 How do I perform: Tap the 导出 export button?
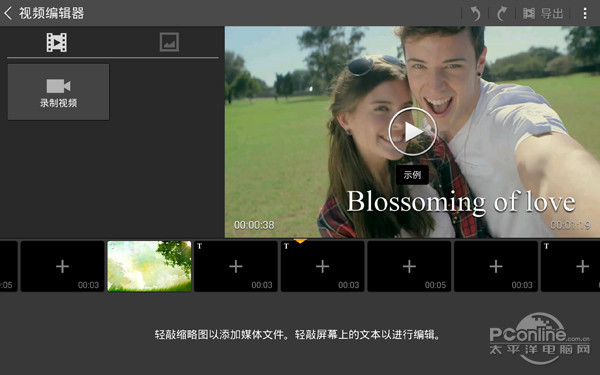(x=543, y=14)
